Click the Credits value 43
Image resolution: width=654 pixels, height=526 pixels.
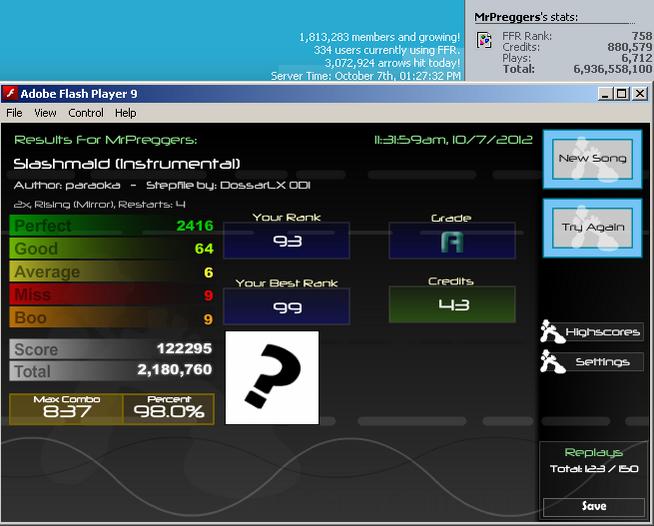(x=453, y=305)
